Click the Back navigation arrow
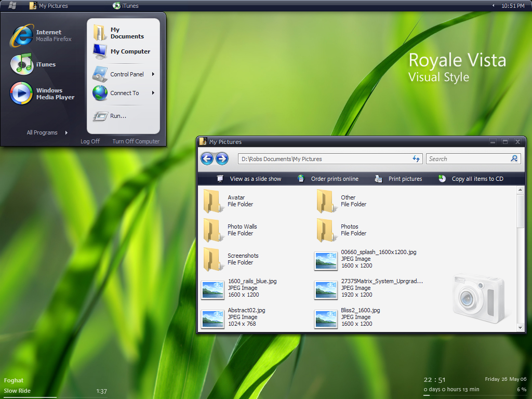Image resolution: width=532 pixels, height=399 pixels. [x=206, y=158]
